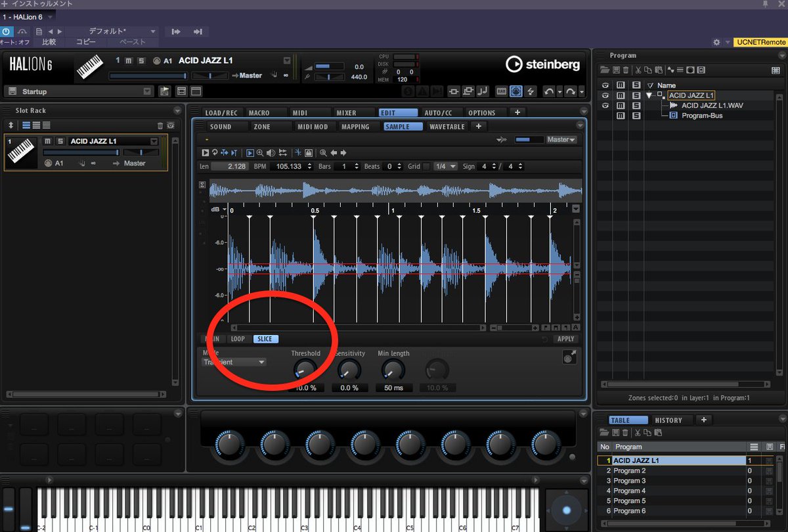
Task: Toggle the audition speaker icon
Action: pyautogui.click(x=271, y=152)
